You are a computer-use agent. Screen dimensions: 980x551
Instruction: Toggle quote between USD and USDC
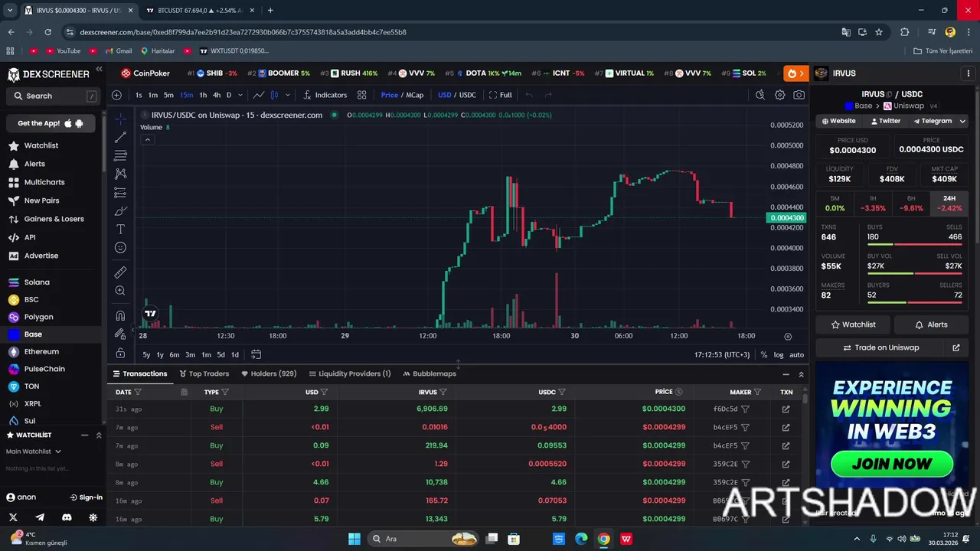pos(457,95)
